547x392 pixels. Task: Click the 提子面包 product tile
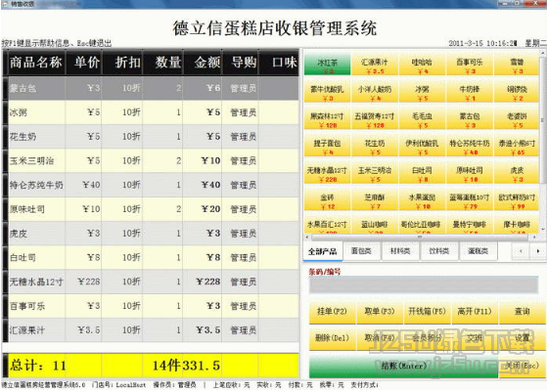[327, 146]
